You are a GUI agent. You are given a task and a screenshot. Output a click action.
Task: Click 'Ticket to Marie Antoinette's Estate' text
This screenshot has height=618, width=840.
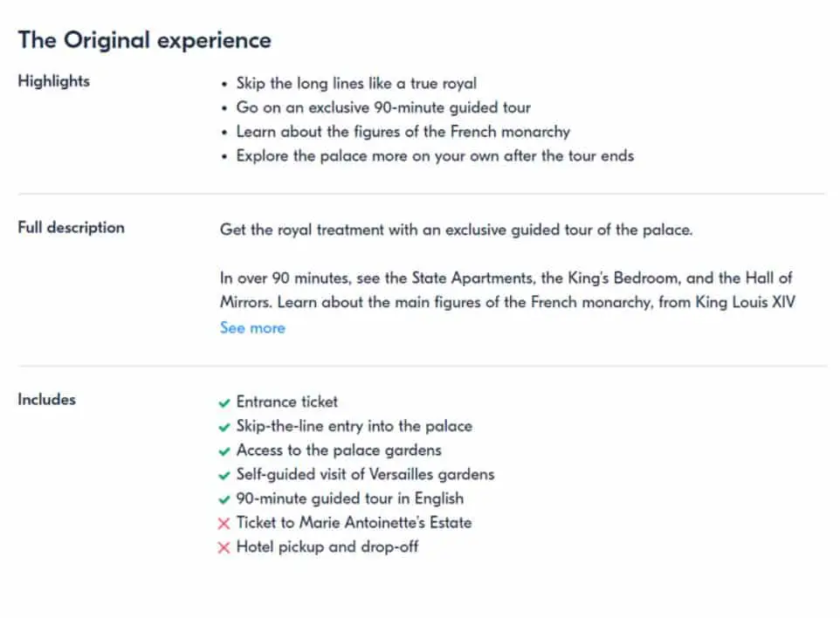(x=355, y=523)
